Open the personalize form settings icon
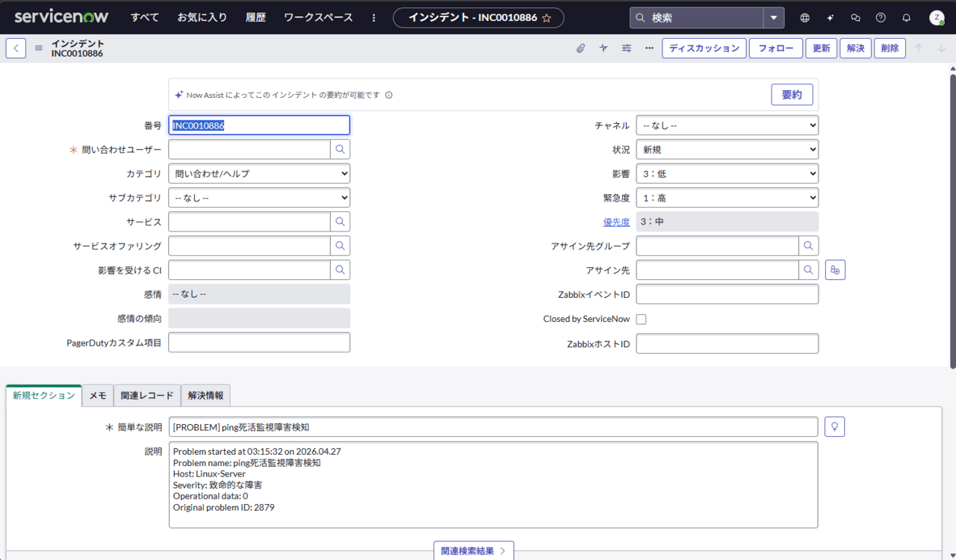The height and width of the screenshot is (560, 956). coord(627,48)
